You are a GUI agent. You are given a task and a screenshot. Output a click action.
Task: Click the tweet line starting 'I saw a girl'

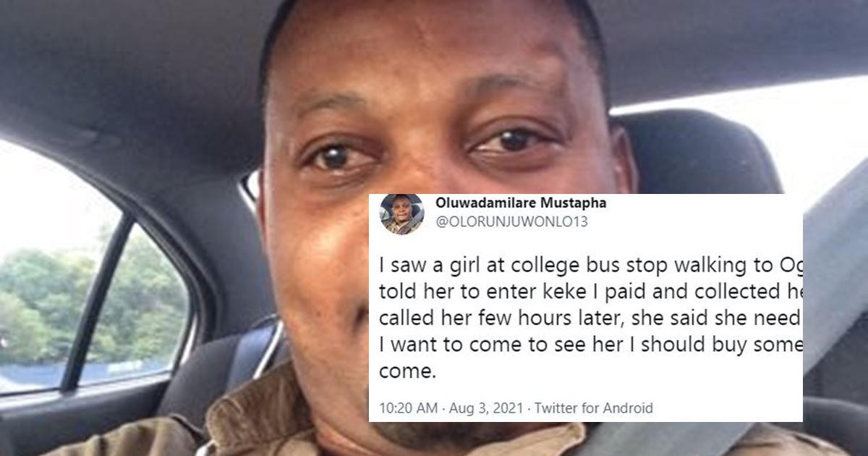tap(591, 266)
